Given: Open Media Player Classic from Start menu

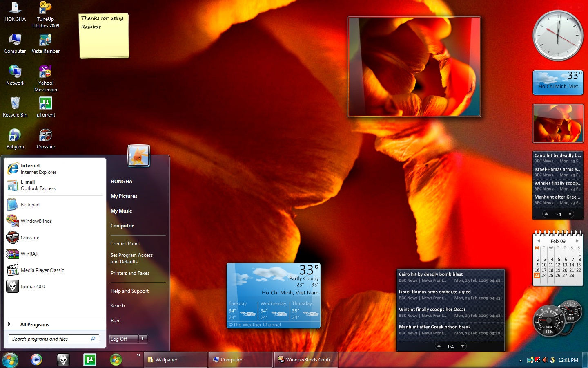Looking at the screenshot, I should pos(55,270).
